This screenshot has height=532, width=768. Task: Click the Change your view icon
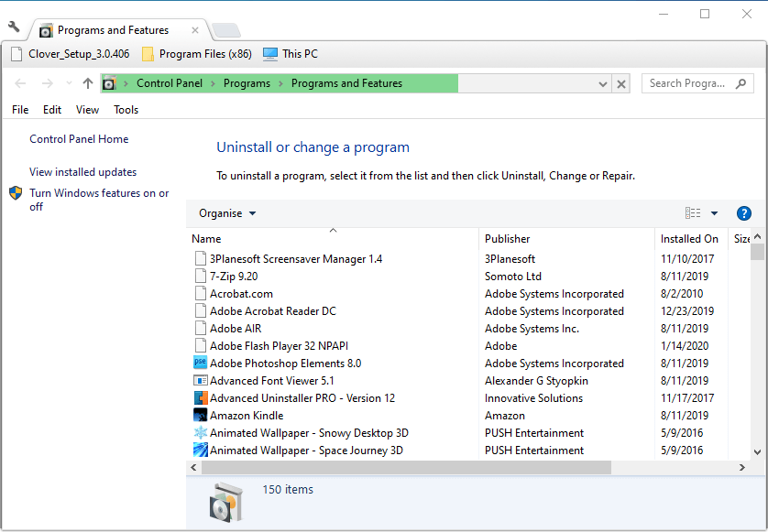coord(692,212)
